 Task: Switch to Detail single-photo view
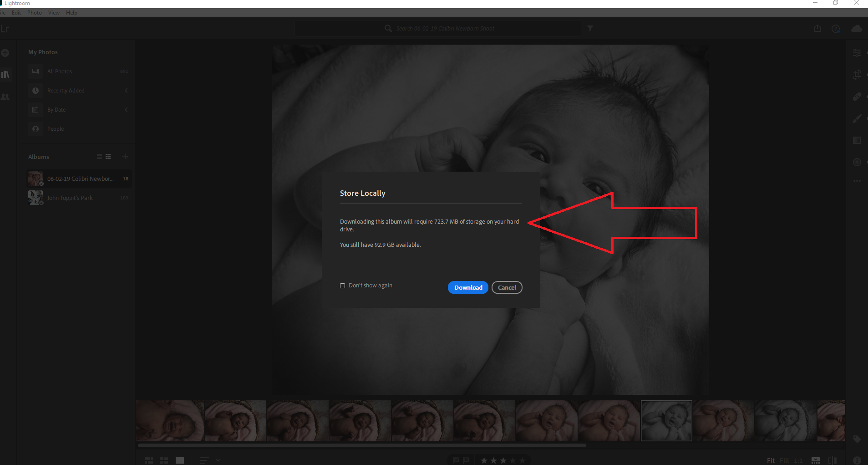click(x=180, y=460)
